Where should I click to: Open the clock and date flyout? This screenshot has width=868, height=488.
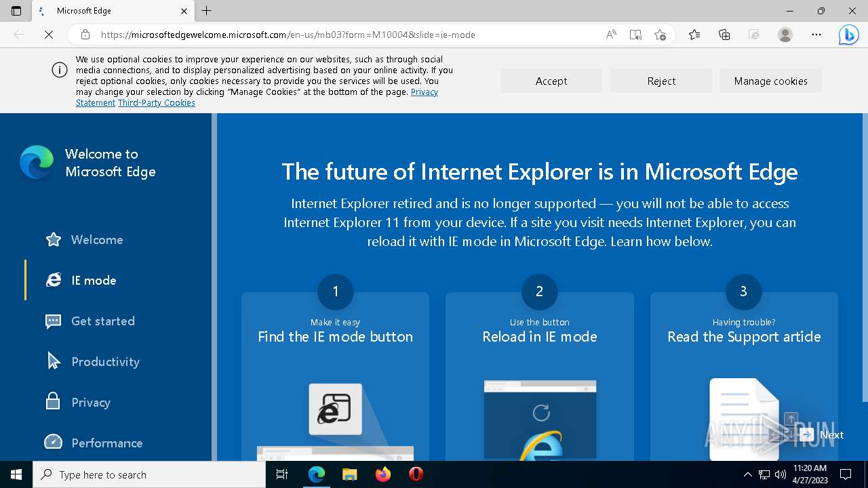tap(810, 474)
